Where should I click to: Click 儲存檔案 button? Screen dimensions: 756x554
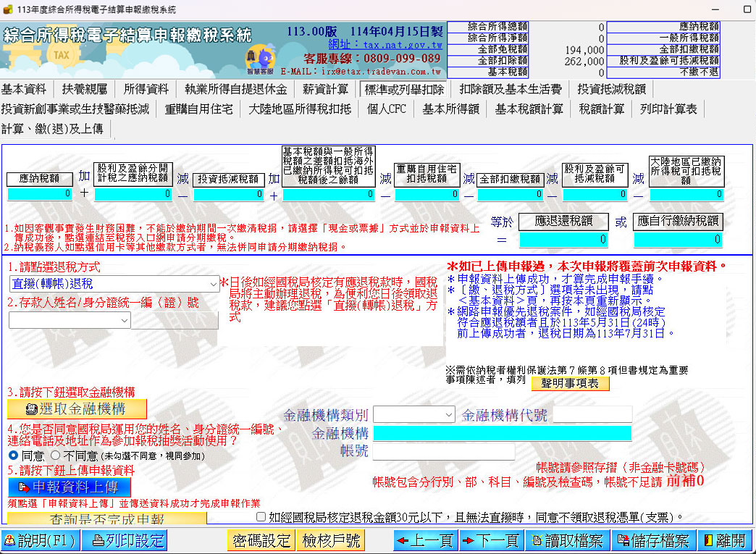[x=653, y=540]
